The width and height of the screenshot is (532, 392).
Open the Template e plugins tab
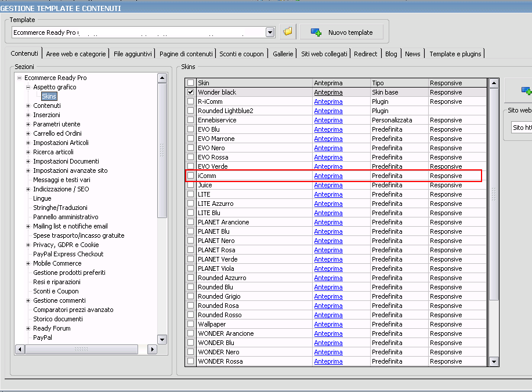tap(455, 54)
